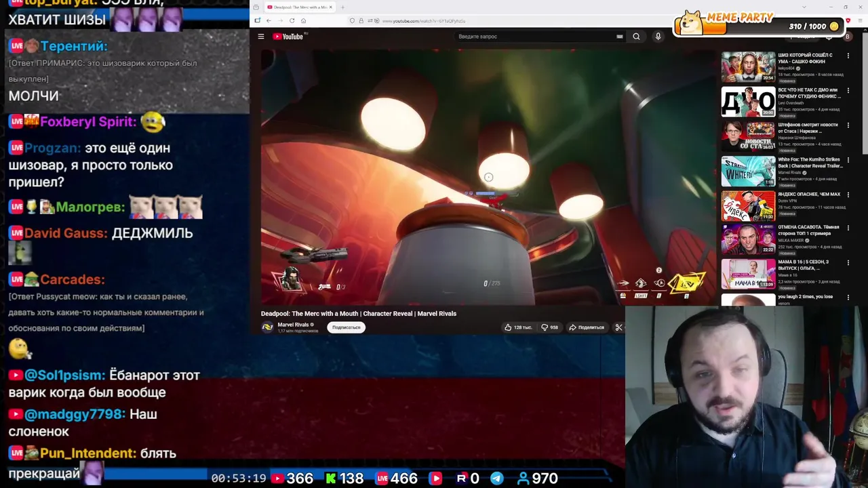The image size is (868, 488).
Task: Reload the YouTube page
Action: (x=292, y=21)
